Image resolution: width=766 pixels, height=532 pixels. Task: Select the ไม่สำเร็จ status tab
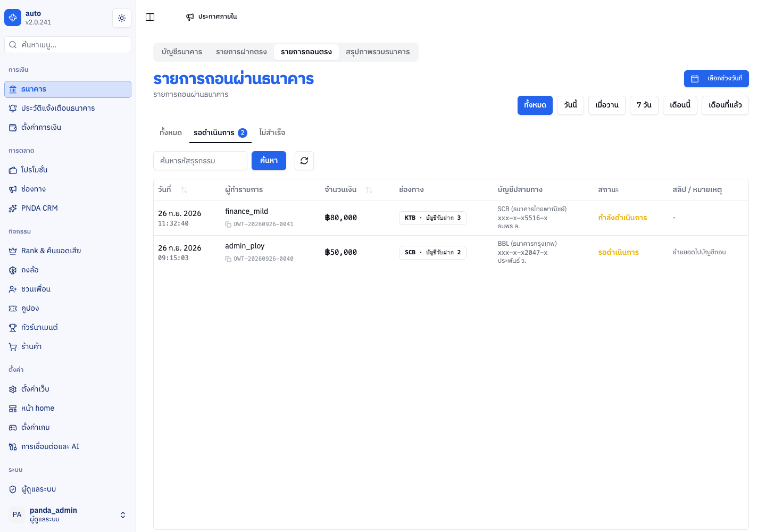tap(272, 132)
